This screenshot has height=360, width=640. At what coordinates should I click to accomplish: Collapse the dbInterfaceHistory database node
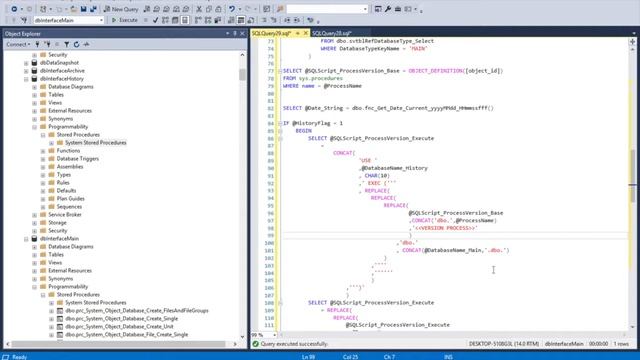(26, 79)
